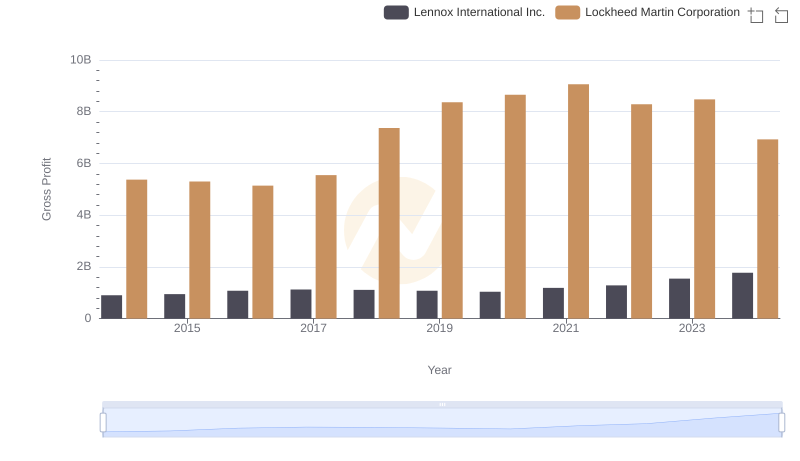This screenshot has width=800, height=461.
Task: Click the zoom reset back icon
Action: (781, 15)
